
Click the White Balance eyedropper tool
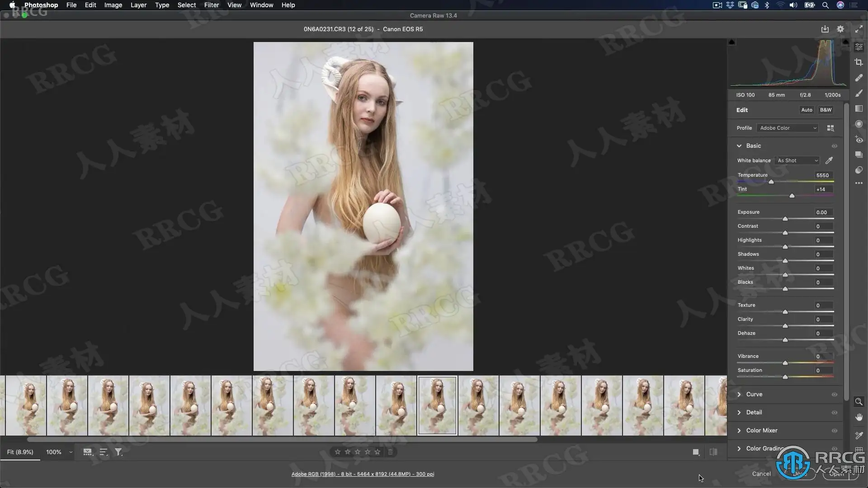coord(829,160)
